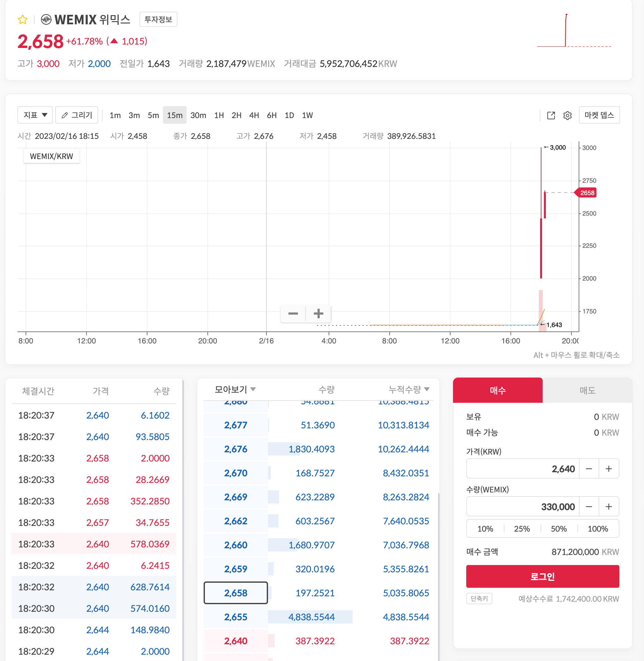Decrease the WEMIX quantity with the minus stepper
The width and height of the screenshot is (644, 661).
pyautogui.click(x=588, y=506)
